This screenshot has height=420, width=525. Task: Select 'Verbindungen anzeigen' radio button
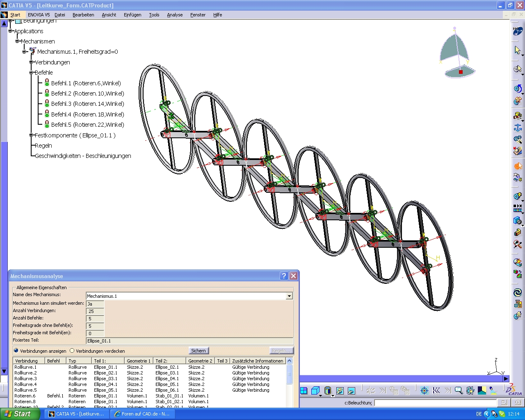pyautogui.click(x=16, y=351)
